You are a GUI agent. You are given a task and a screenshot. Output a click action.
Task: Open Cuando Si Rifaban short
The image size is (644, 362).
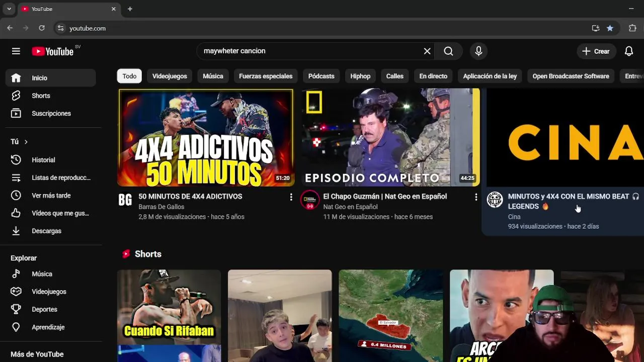coord(169,316)
